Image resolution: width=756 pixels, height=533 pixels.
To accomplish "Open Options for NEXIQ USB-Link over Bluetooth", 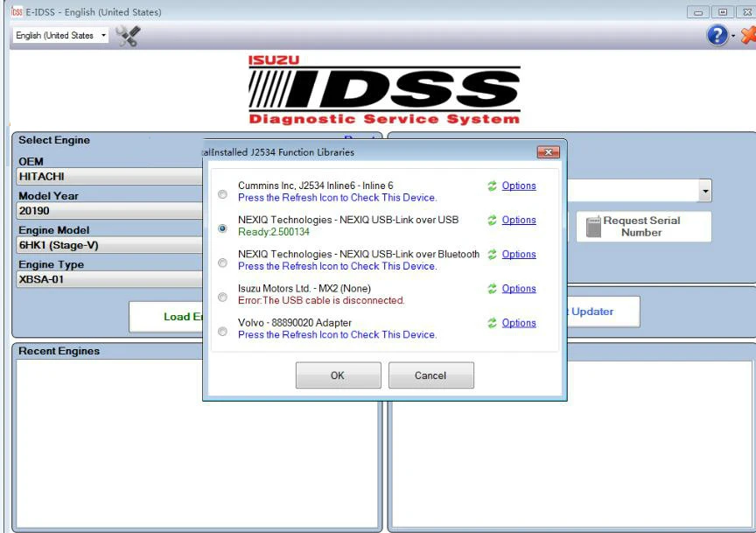I will 519,254.
